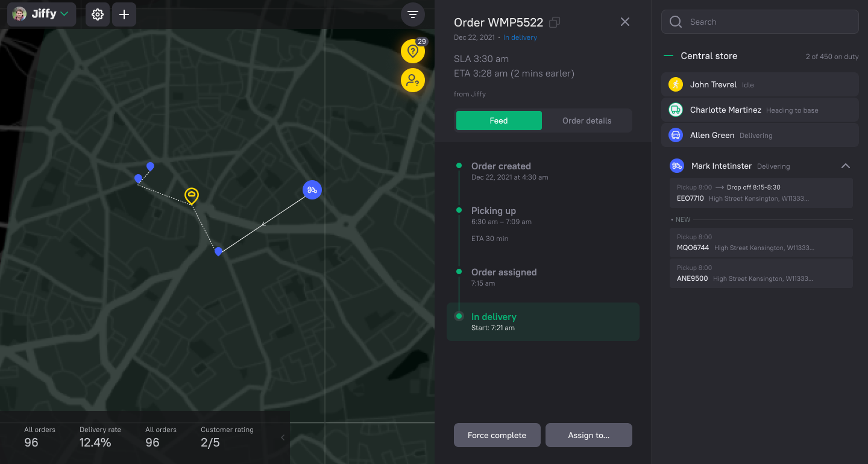Screen dimensions: 868x464
Task: Click the Assign to... button
Action: pos(588,435)
